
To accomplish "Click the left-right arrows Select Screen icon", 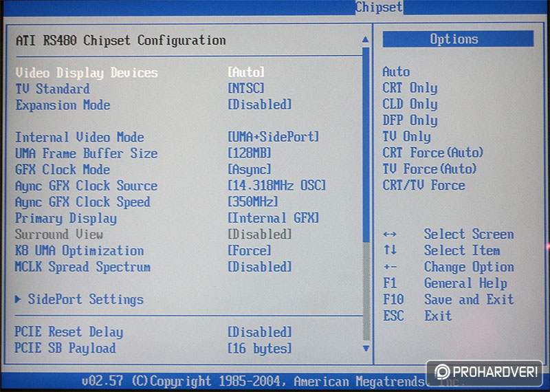I will tap(390, 234).
